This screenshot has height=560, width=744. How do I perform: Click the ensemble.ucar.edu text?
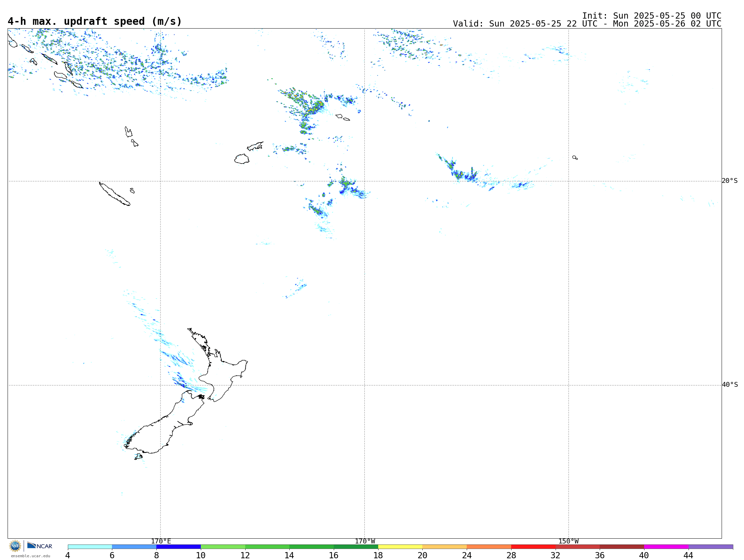(31, 556)
